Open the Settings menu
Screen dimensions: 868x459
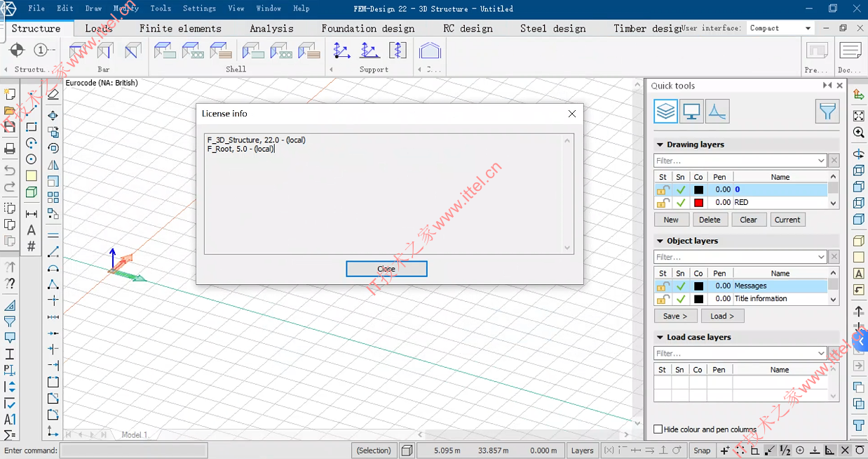(199, 8)
